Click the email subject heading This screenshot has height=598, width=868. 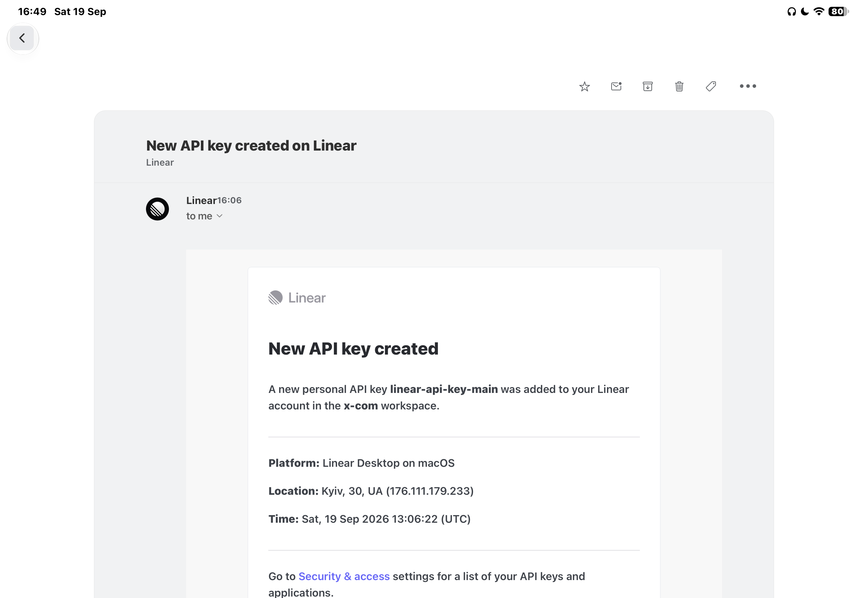click(x=251, y=146)
